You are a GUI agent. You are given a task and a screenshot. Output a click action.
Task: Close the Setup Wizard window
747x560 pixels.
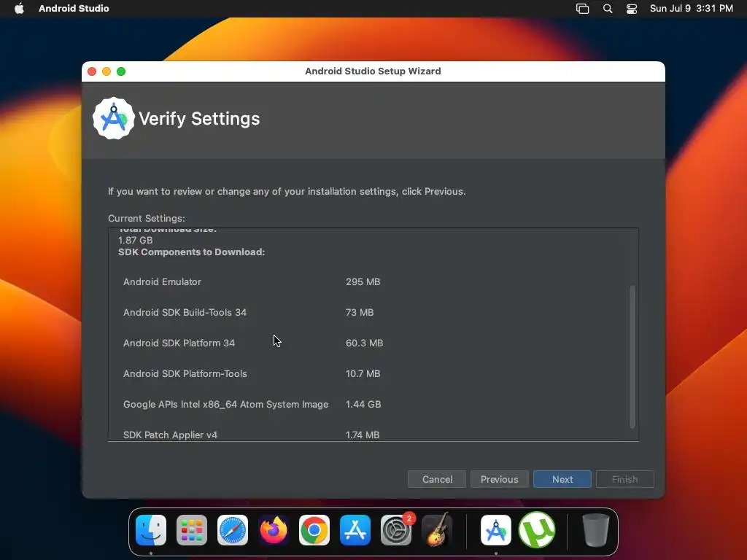coord(92,71)
